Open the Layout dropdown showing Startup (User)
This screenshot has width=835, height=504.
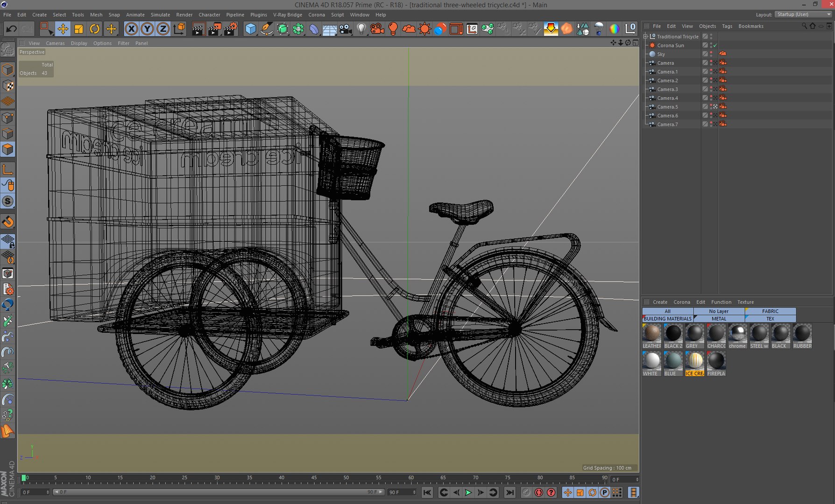[x=803, y=14]
